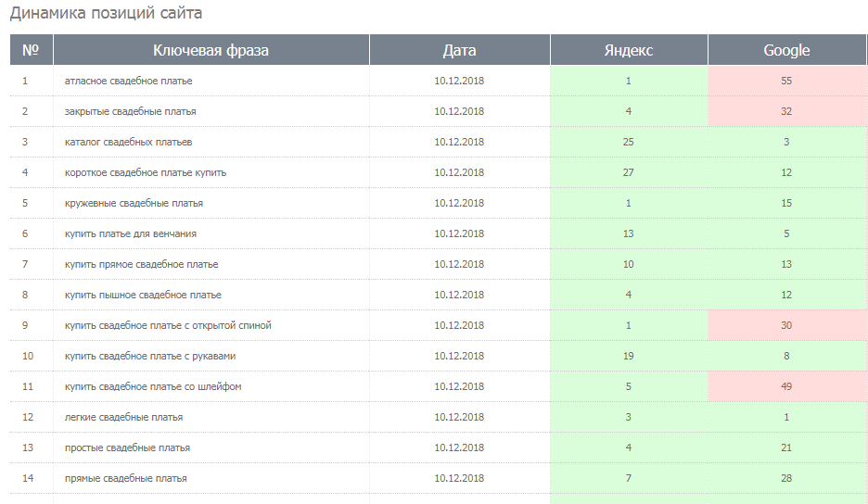This screenshot has width=868, height=504.
Task: Select Google position 30 red cell
Action: pos(786,325)
